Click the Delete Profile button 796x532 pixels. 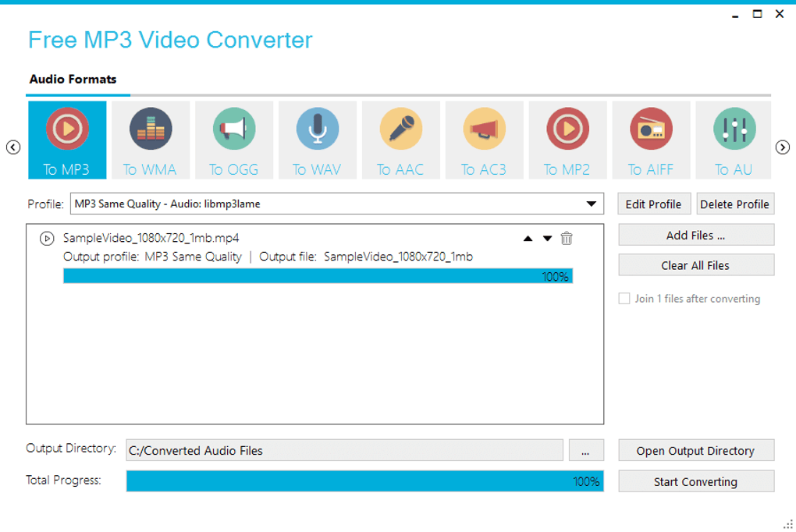coord(735,204)
